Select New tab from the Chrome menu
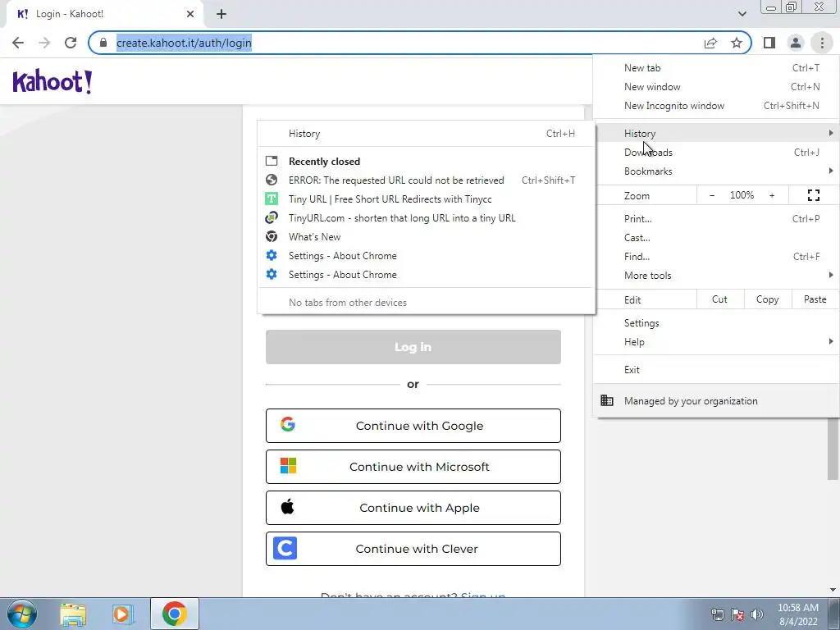The width and height of the screenshot is (840, 630). click(x=716, y=68)
